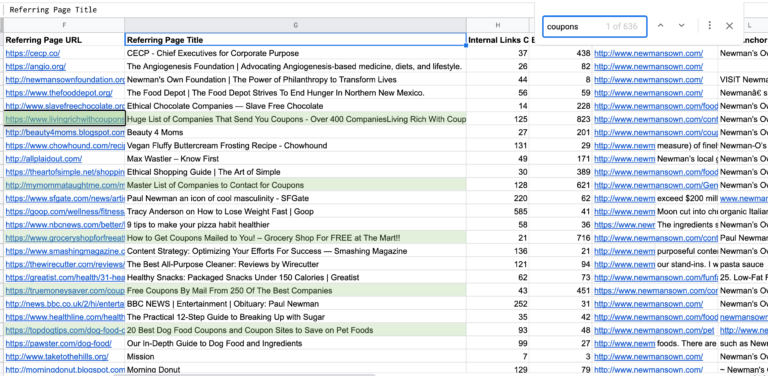Select the 'Internal Links C' header cell
This screenshot has width=768, height=376.
click(498, 40)
